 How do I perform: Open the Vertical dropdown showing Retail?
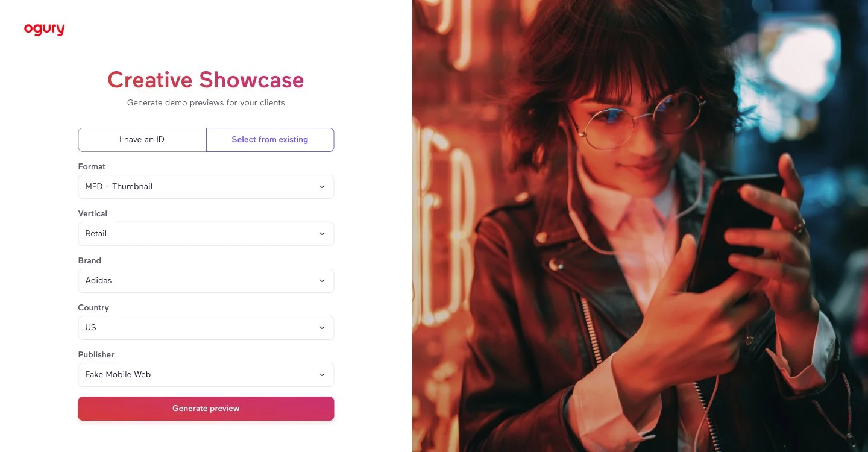(x=206, y=234)
